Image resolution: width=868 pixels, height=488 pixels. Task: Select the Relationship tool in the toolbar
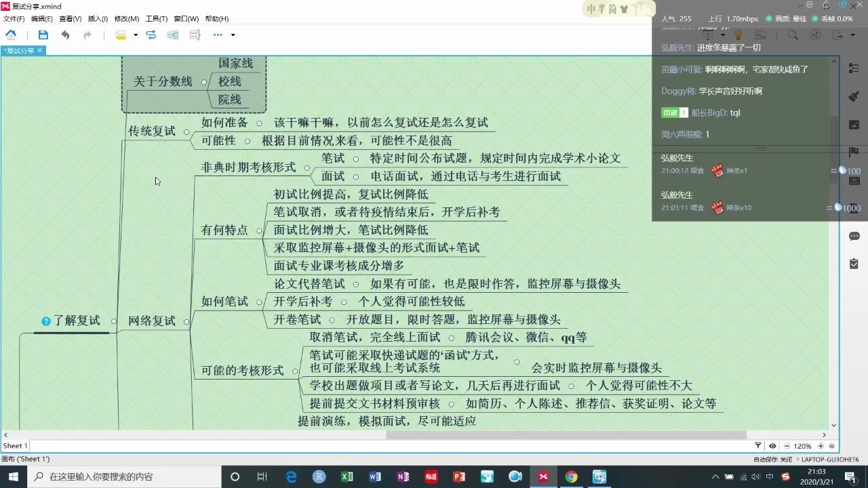151,35
